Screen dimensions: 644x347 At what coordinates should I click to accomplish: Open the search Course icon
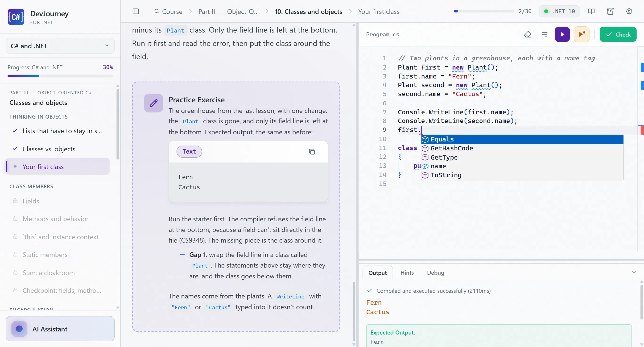[157, 12]
